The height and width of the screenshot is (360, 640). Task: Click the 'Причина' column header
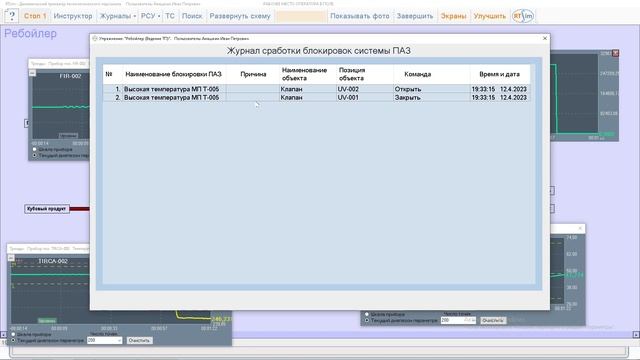coord(253,74)
